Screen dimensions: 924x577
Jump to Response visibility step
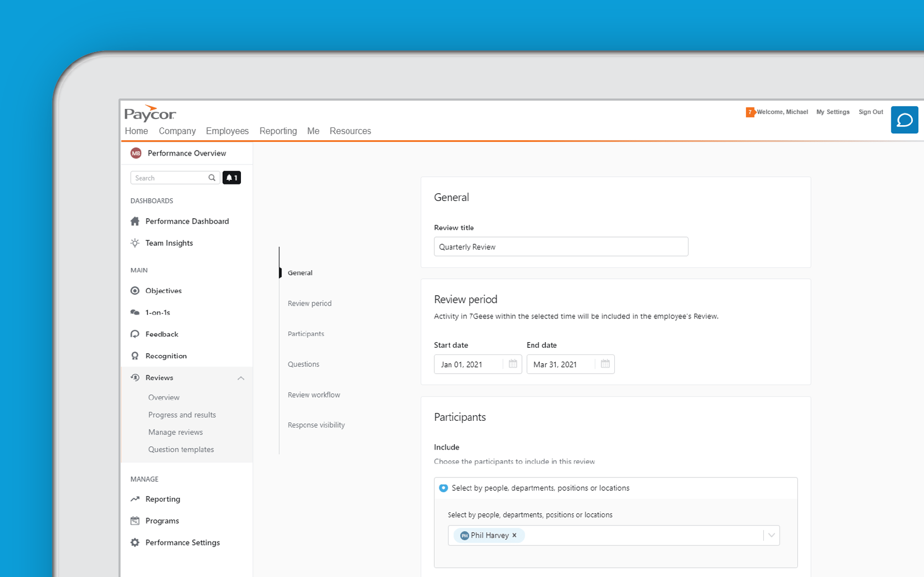coord(316,425)
